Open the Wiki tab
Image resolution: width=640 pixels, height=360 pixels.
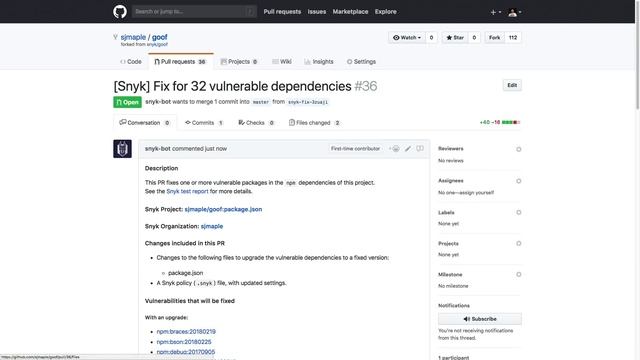[x=282, y=62]
